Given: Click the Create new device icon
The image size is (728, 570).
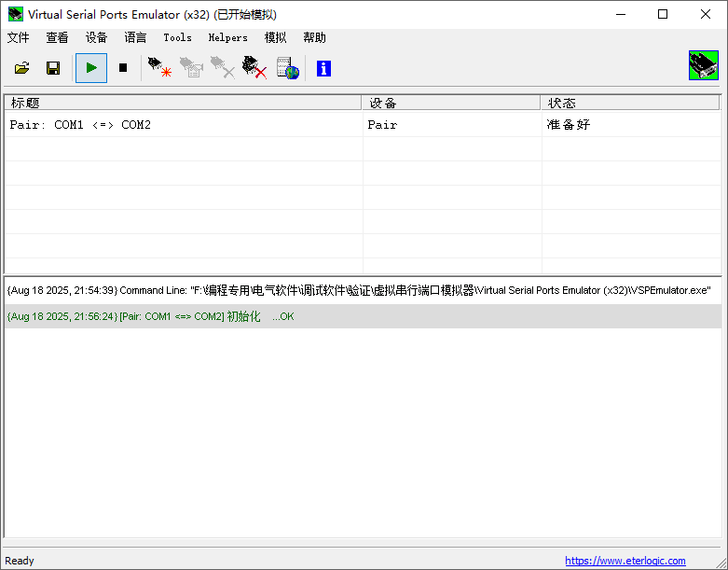Looking at the screenshot, I should (x=159, y=68).
